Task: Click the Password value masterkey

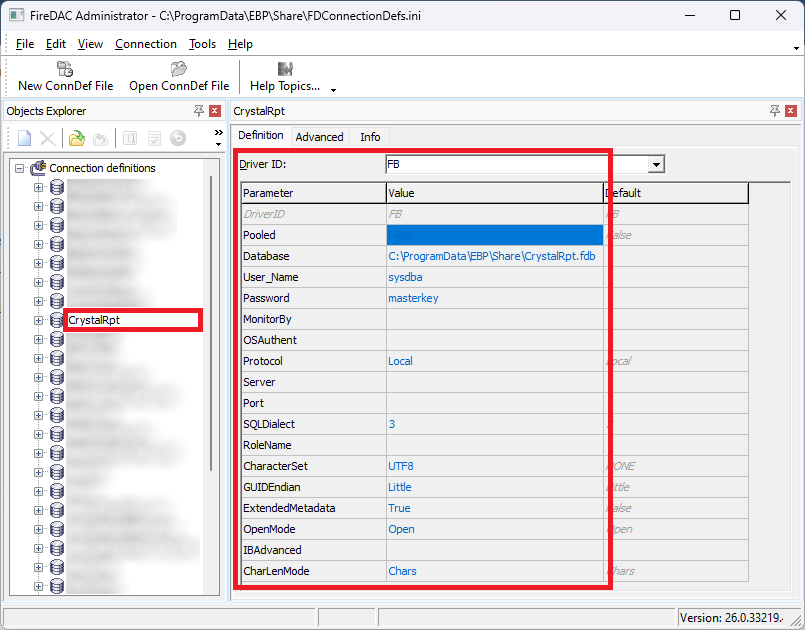Action: click(495, 298)
